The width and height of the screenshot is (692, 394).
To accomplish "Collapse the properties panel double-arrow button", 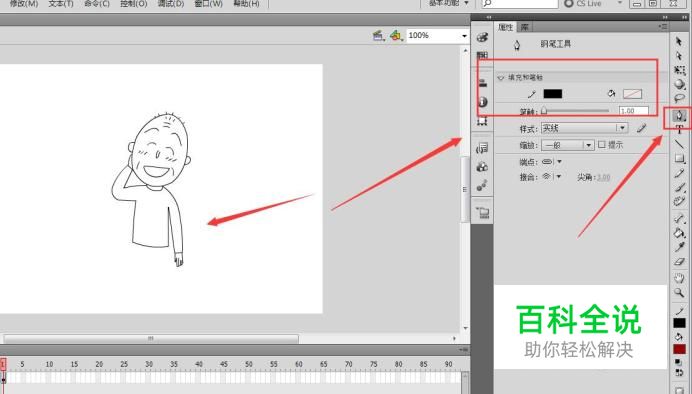I will (x=665, y=17).
